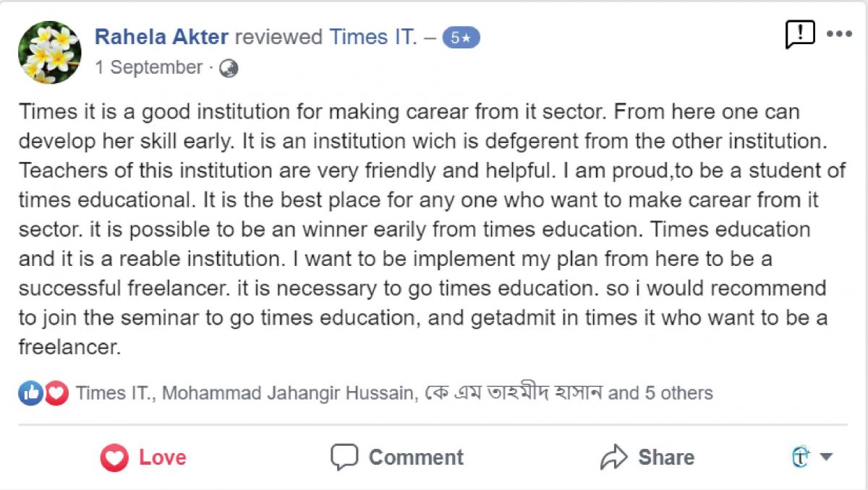Click the Comment speech bubble button
868x490 pixels.
397,457
